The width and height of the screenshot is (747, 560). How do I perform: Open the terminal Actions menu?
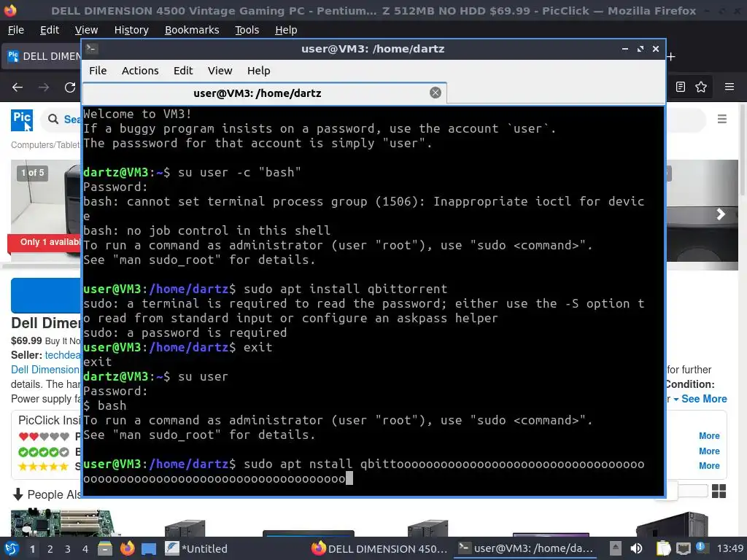(x=140, y=71)
